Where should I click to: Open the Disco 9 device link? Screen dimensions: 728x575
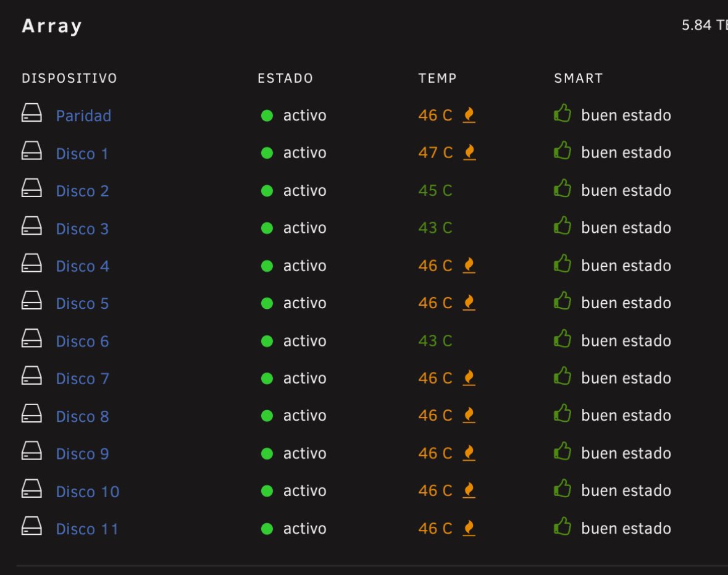[82, 454]
